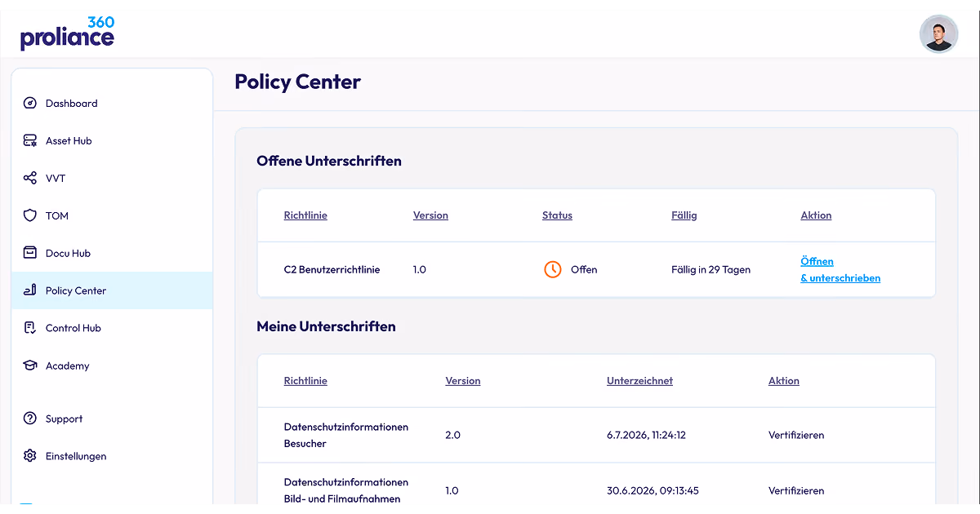The image size is (980, 514).
Task: Sort Meine Unterschriften by Richtlinie header
Action: point(305,381)
